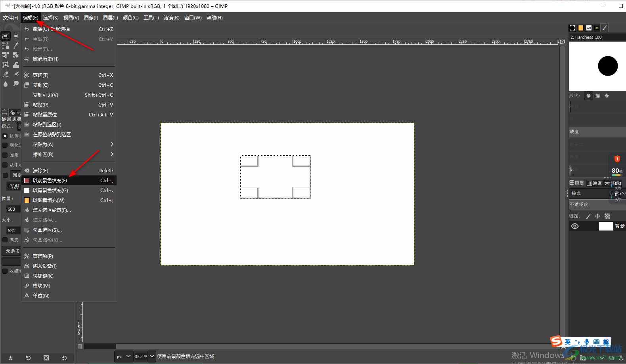Lock position and size of layer

tap(597, 216)
